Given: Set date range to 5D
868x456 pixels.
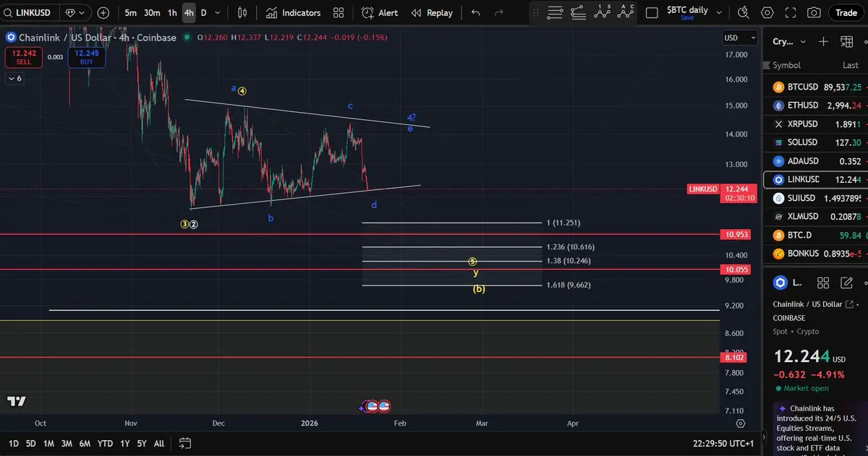Looking at the screenshot, I should [31, 443].
